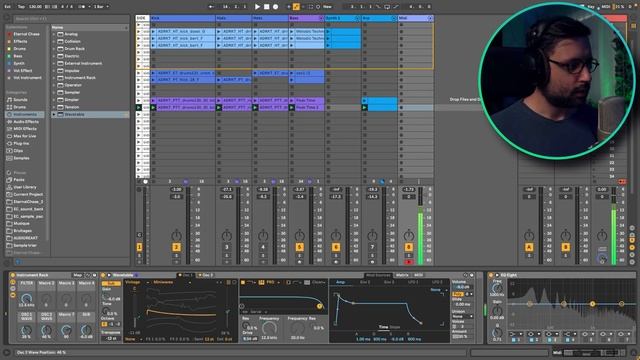This screenshot has width=640, height=360.
Task: Open the Unison mode dropdown
Action: (x=462, y=316)
